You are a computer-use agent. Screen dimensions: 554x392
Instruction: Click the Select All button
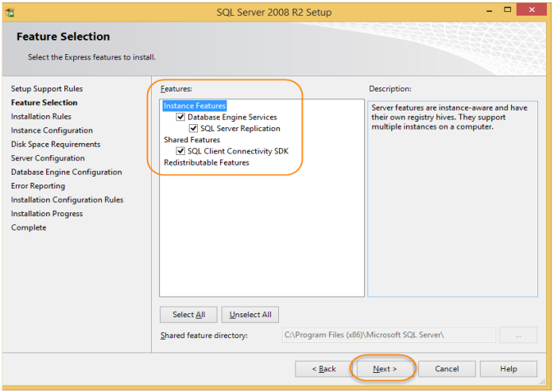[x=188, y=315]
